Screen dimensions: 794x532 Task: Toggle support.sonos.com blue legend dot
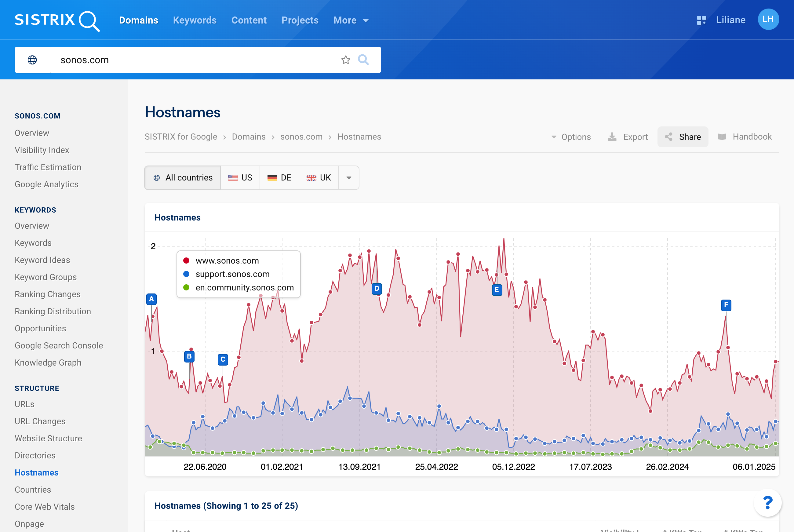[x=186, y=274]
